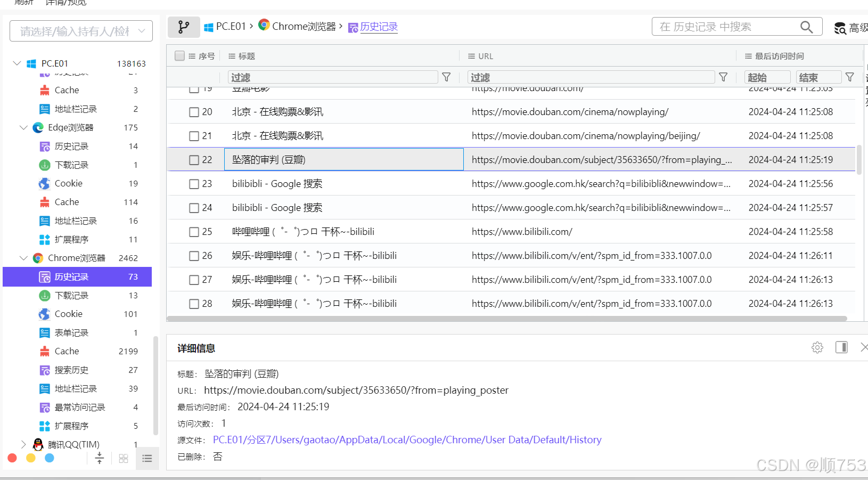Click the red dot marker
868x480 pixels.
pos(12,458)
